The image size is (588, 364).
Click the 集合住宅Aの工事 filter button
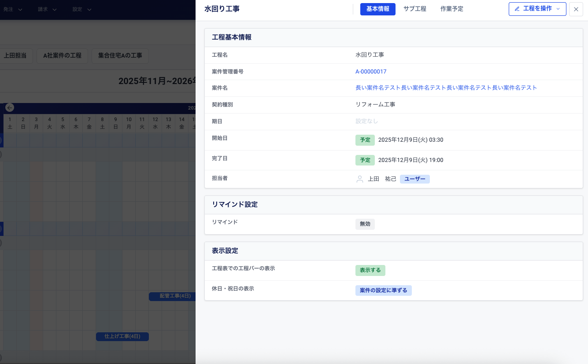tap(120, 56)
